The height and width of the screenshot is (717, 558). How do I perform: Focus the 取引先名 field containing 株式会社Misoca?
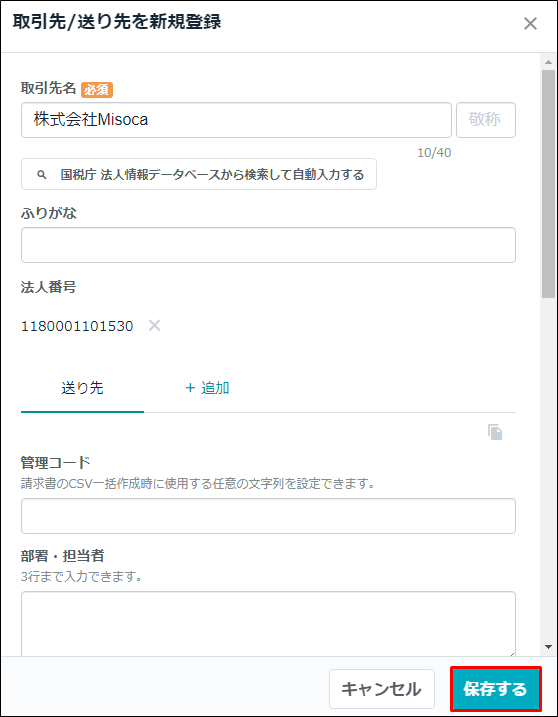[x=236, y=120]
